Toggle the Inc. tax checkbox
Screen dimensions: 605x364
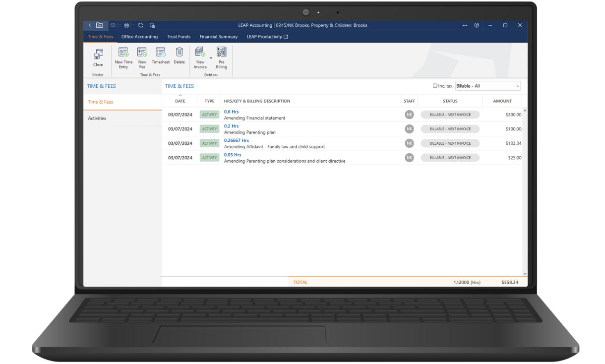pos(435,86)
